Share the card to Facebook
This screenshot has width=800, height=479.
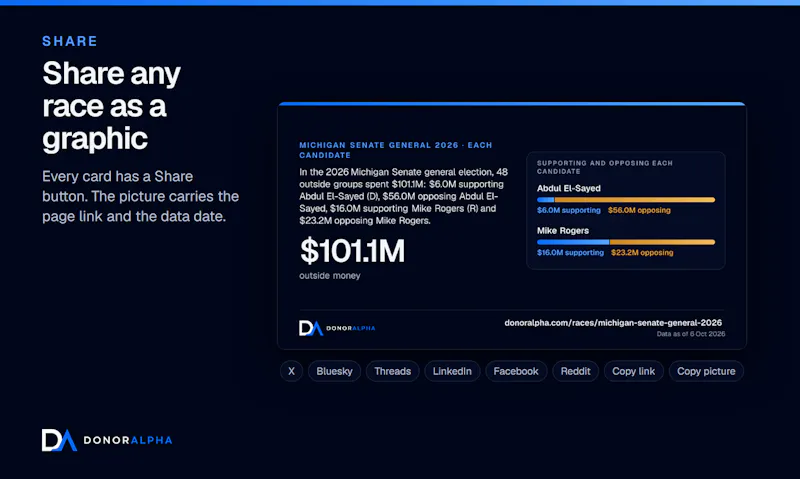(x=516, y=371)
